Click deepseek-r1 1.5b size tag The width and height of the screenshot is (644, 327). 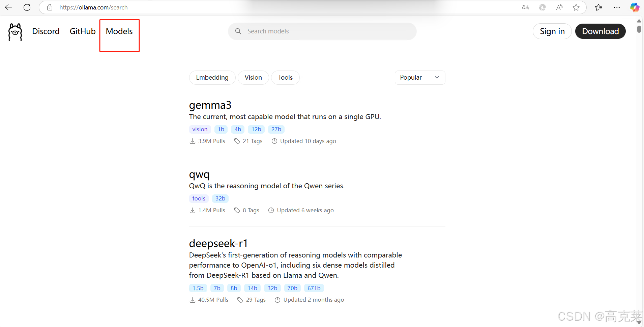pyautogui.click(x=198, y=288)
